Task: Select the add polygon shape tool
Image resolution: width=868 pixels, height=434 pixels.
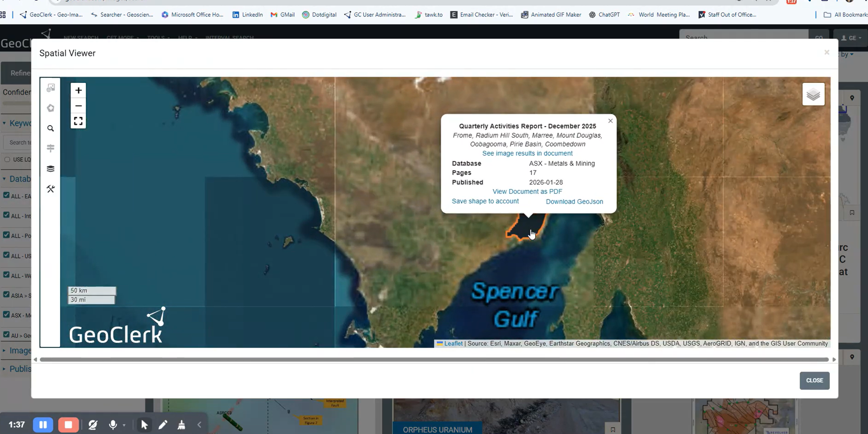Action: [51, 108]
